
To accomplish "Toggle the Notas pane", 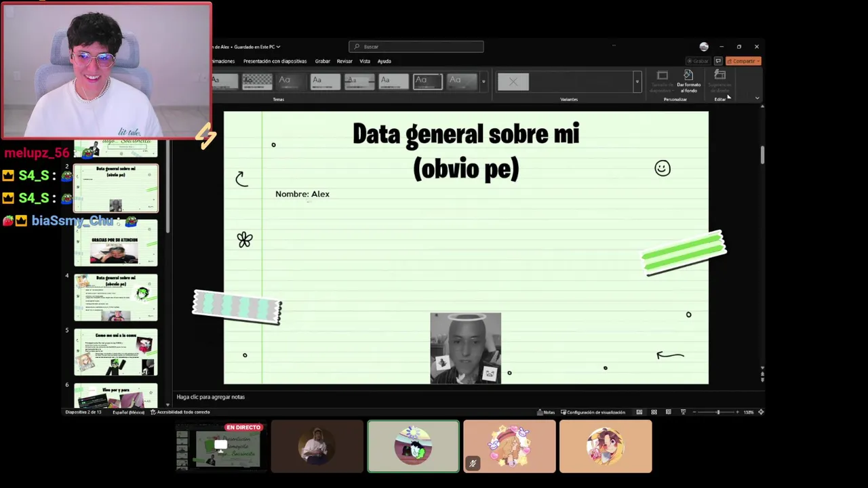I will pos(546,412).
